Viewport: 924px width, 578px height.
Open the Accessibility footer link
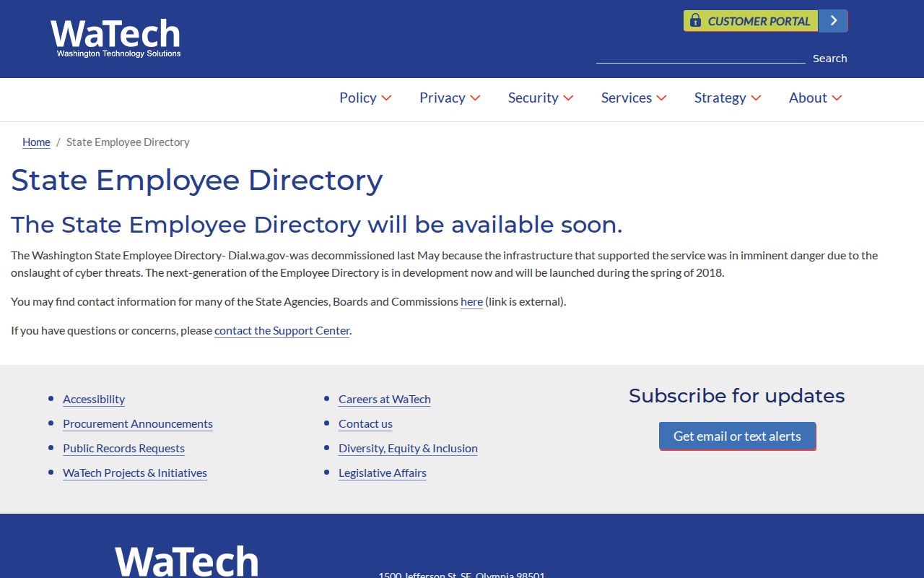(94, 399)
